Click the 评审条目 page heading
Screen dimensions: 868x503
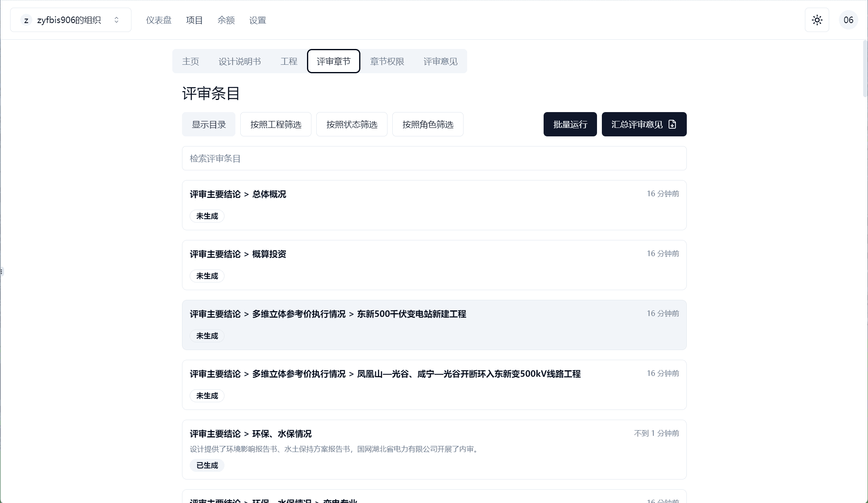tap(211, 93)
